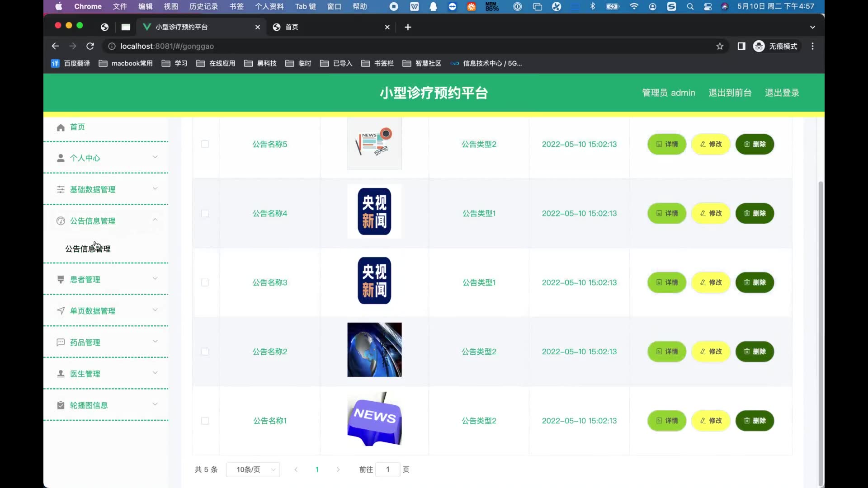Click 退出登录 in the header

782,93
